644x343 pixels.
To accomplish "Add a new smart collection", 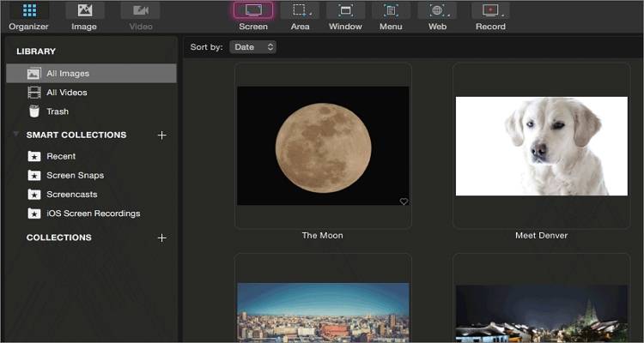I will (161, 135).
